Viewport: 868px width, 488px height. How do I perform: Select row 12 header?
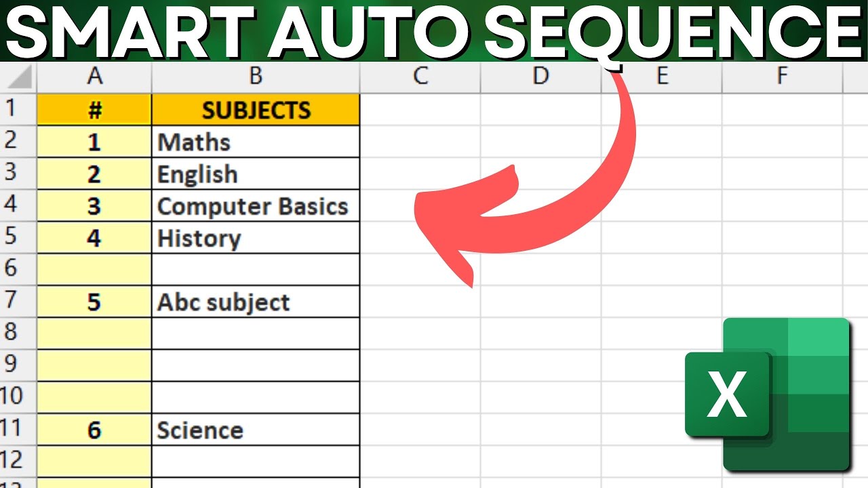click(18, 462)
